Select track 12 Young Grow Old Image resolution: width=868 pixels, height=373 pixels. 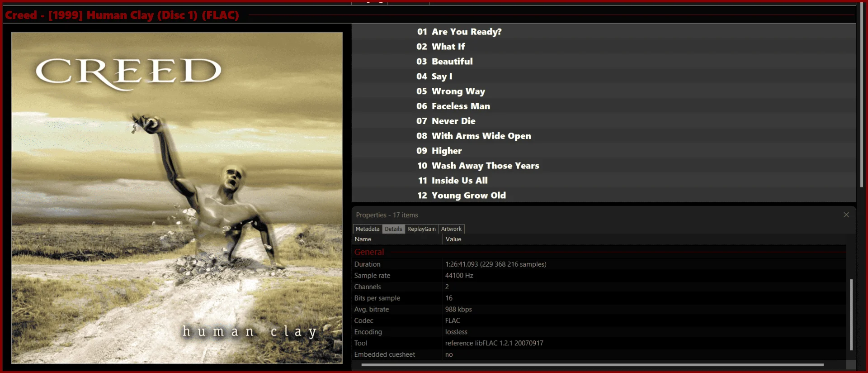pos(604,196)
